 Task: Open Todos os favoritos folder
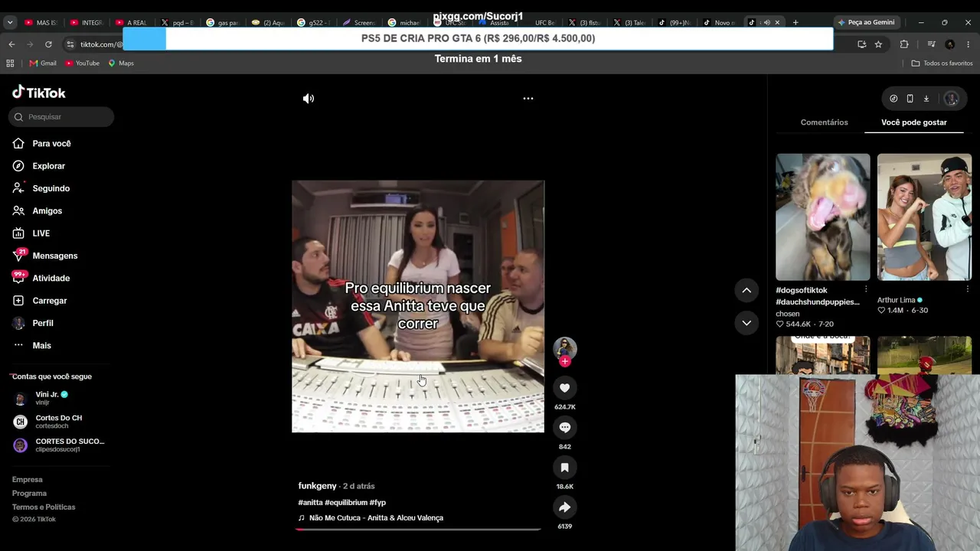942,64
